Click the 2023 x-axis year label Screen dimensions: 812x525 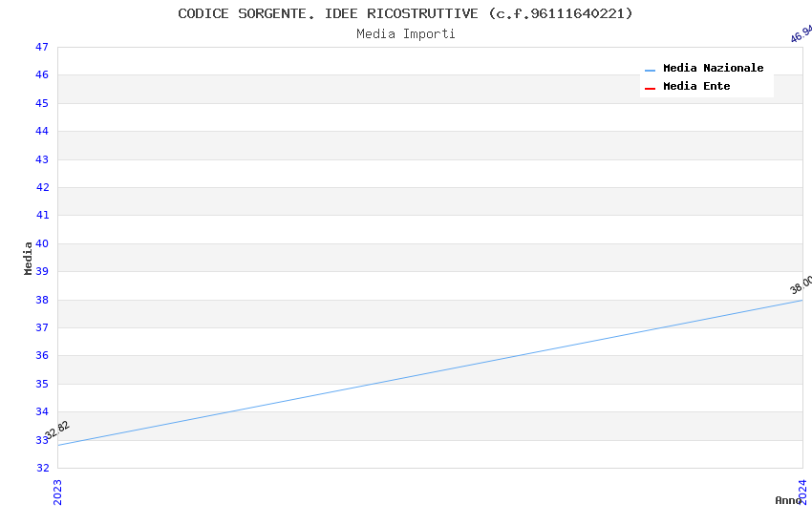tap(57, 492)
